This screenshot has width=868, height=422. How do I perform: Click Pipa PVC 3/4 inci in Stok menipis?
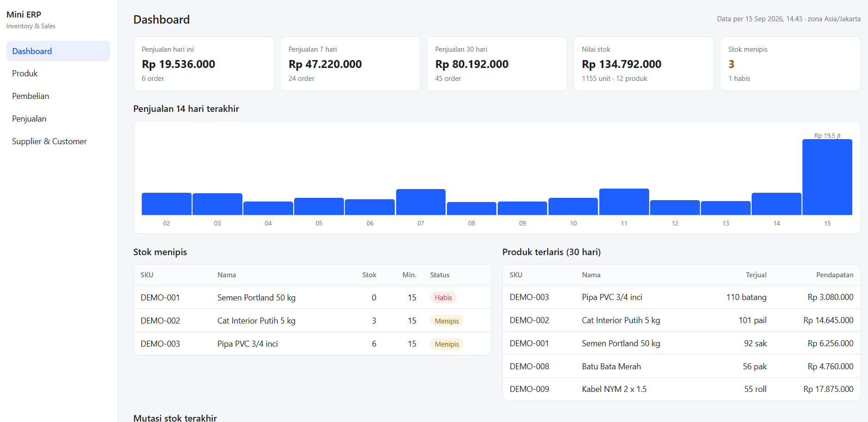coord(247,344)
